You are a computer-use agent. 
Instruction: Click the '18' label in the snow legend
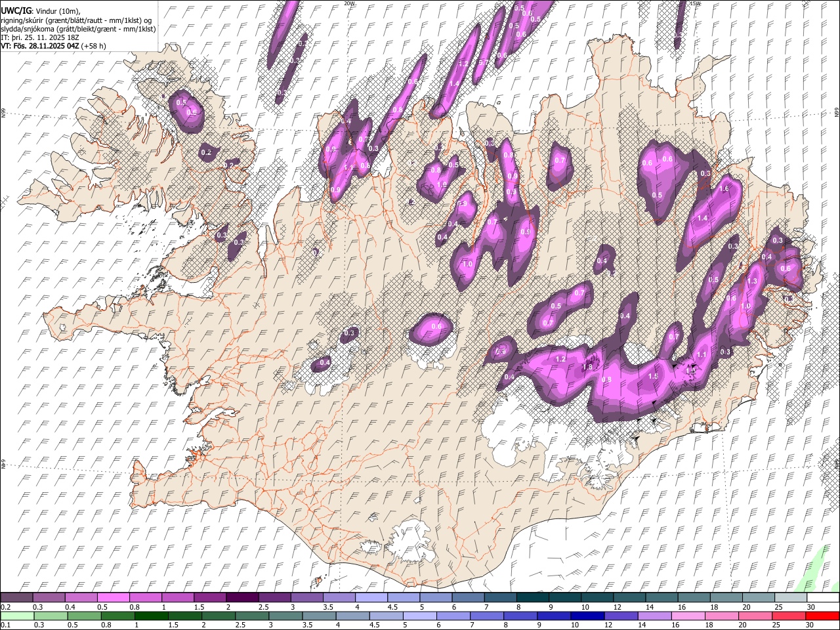(x=716, y=607)
